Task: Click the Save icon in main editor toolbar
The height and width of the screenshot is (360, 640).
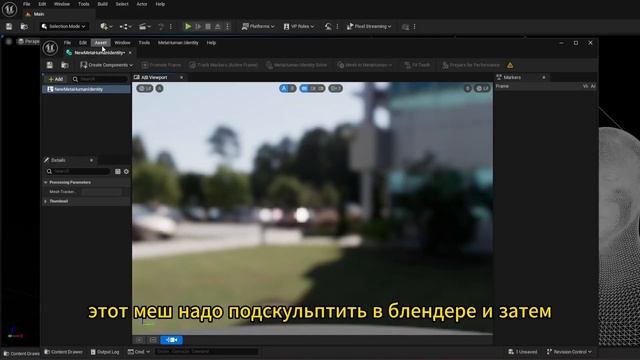Action: [9, 27]
